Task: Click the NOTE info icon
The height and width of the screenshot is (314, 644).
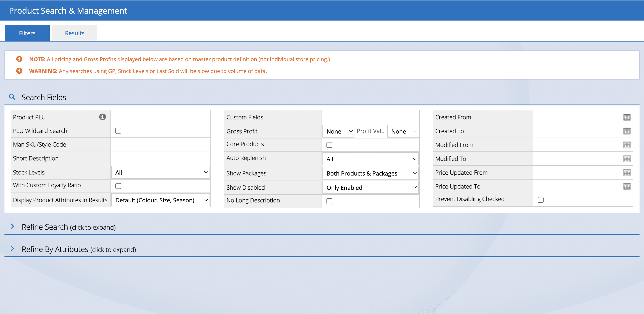Action: [19, 59]
